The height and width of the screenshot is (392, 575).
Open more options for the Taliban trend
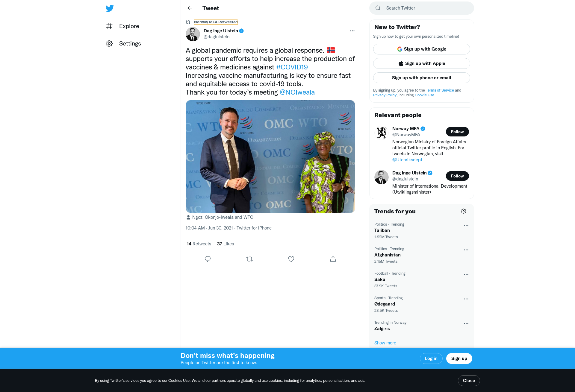pos(466,225)
